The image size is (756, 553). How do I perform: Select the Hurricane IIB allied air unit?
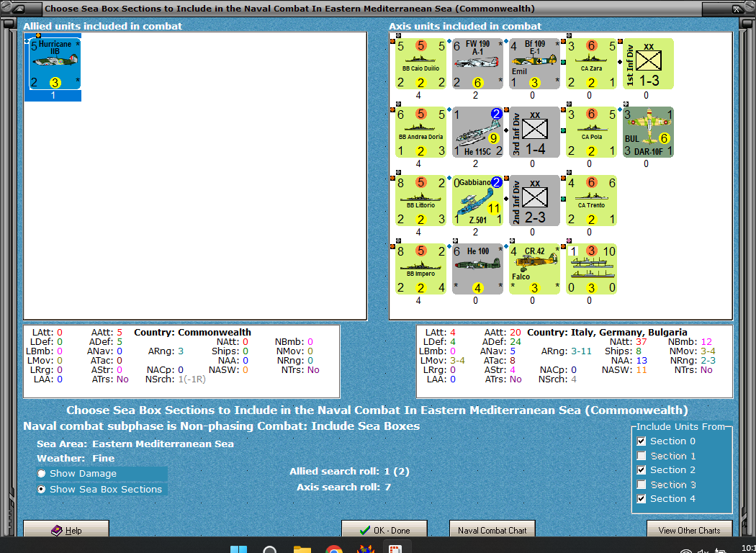pyautogui.click(x=55, y=63)
